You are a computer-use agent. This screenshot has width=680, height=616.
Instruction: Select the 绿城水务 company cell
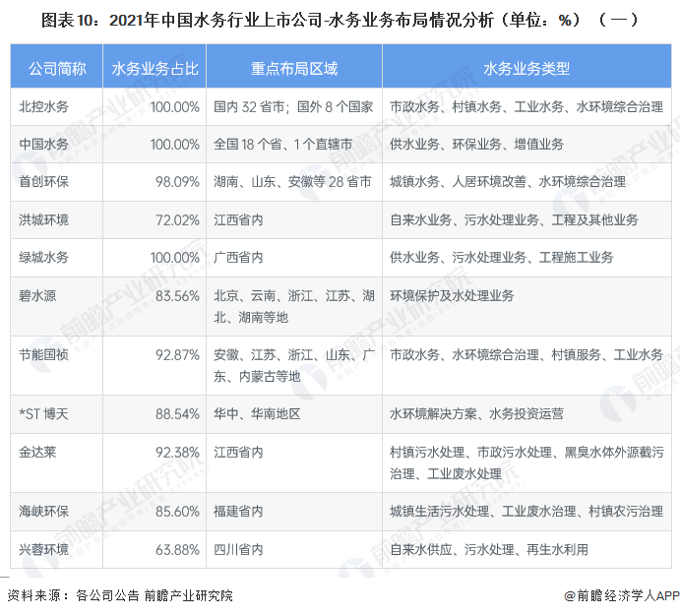tap(44, 258)
